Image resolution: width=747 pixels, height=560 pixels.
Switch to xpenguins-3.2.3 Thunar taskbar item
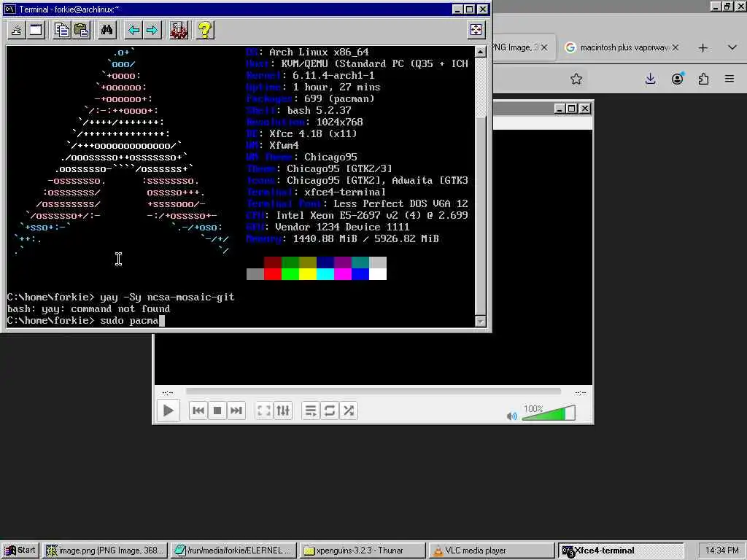[362, 551]
